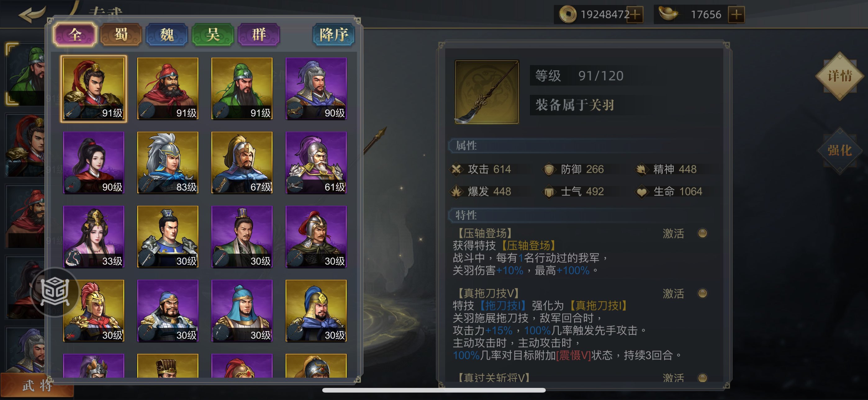The height and width of the screenshot is (400, 868).
Task: Open the floating cube assistant icon
Action: pyautogui.click(x=55, y=291)
